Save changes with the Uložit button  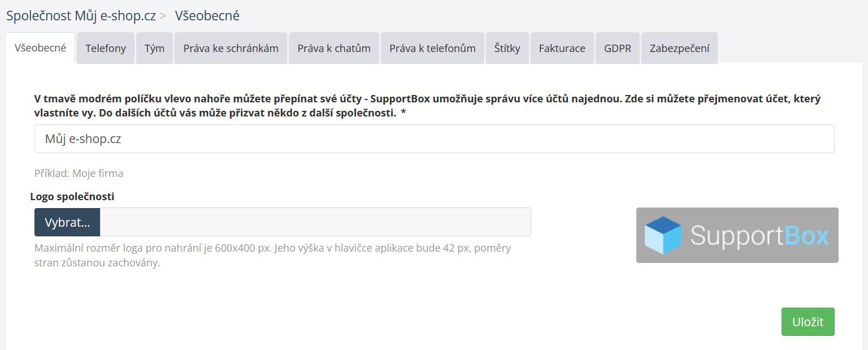click(808, 322)
